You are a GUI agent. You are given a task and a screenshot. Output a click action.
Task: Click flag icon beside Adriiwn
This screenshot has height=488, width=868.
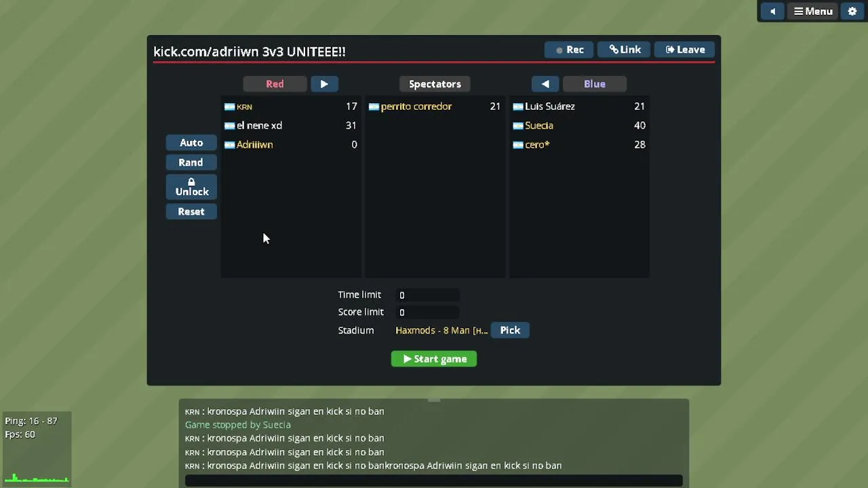click(x=229, y=144)
